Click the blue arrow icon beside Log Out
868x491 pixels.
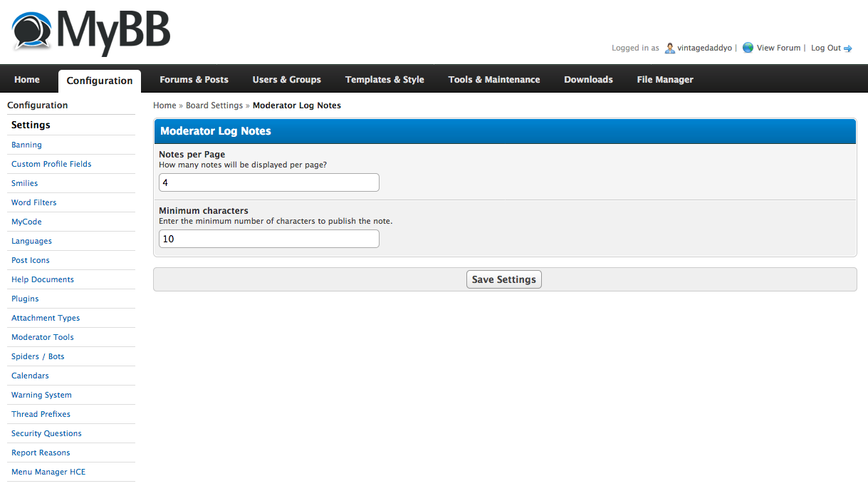pyautogui.click(x=848, y=48)
